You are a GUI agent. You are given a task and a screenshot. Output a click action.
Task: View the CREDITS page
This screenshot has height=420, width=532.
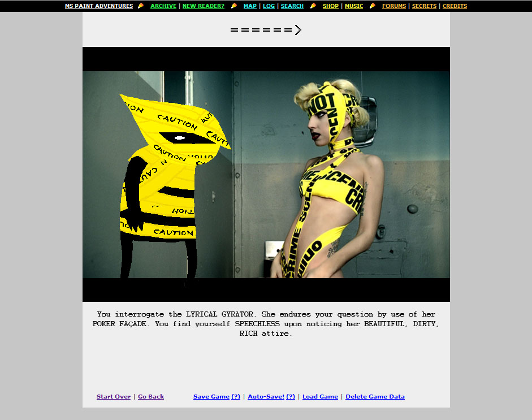click(x=455, y=6)
